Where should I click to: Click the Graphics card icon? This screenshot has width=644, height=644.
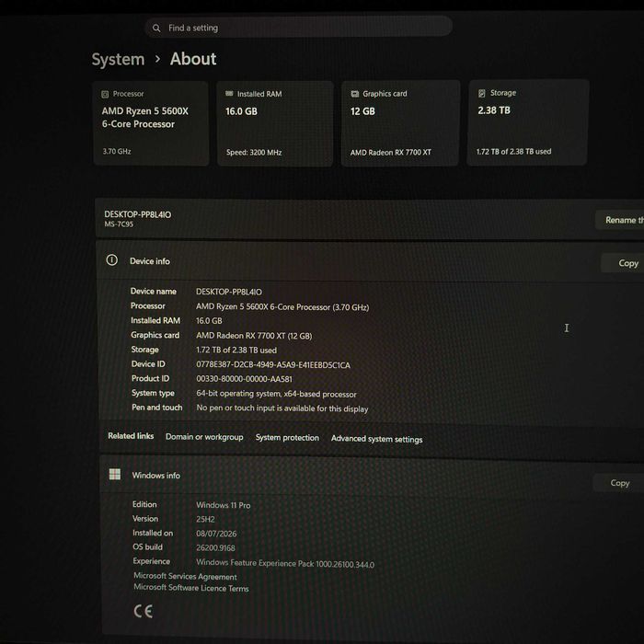[x=355, y=94]
